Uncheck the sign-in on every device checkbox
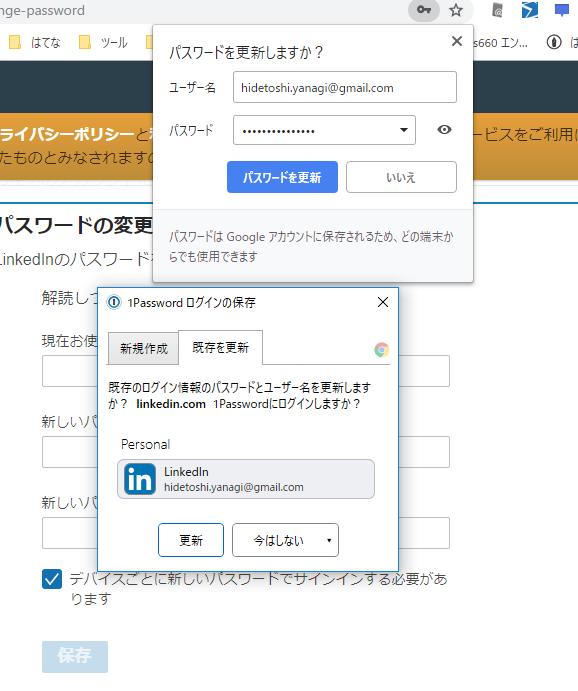 pyautogui.click(x=52, y=579)
